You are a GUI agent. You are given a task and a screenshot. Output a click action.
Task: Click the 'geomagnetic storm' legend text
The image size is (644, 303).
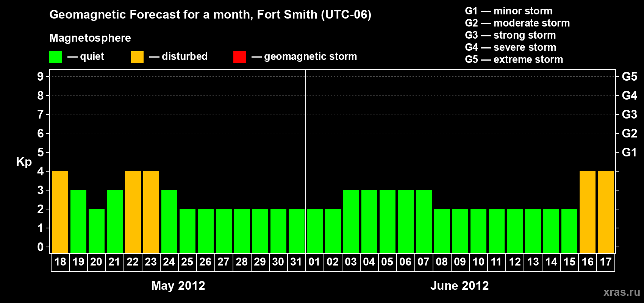tap(311, 56)
